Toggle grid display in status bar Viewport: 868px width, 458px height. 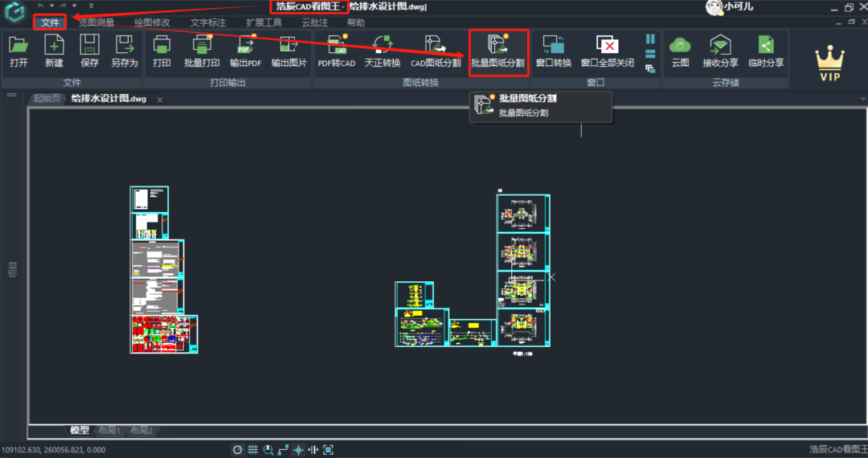(x=252, y=450)
